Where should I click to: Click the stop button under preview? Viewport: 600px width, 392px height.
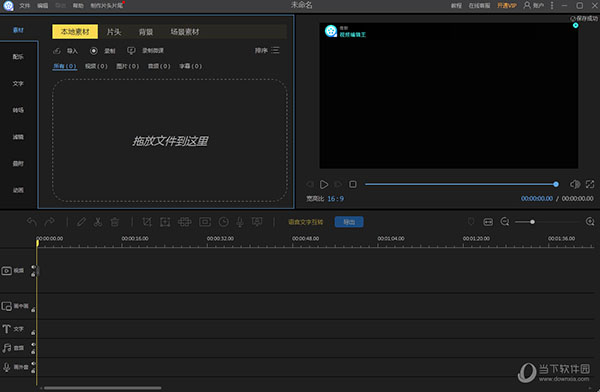[x=353, y=184]
